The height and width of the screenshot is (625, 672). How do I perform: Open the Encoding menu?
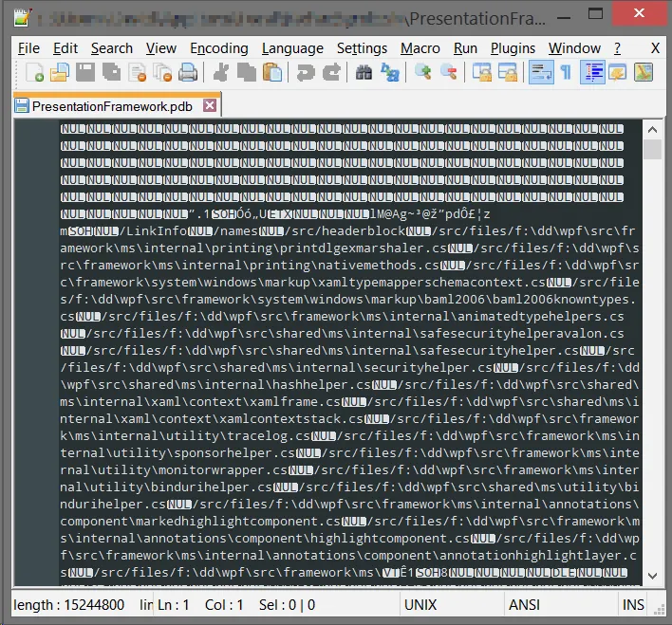click(x=219, y=48)
